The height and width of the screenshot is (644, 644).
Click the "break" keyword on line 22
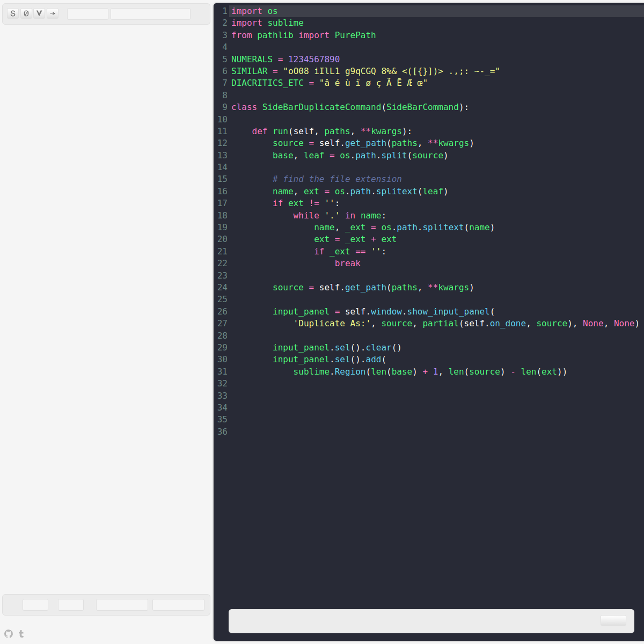348,263
